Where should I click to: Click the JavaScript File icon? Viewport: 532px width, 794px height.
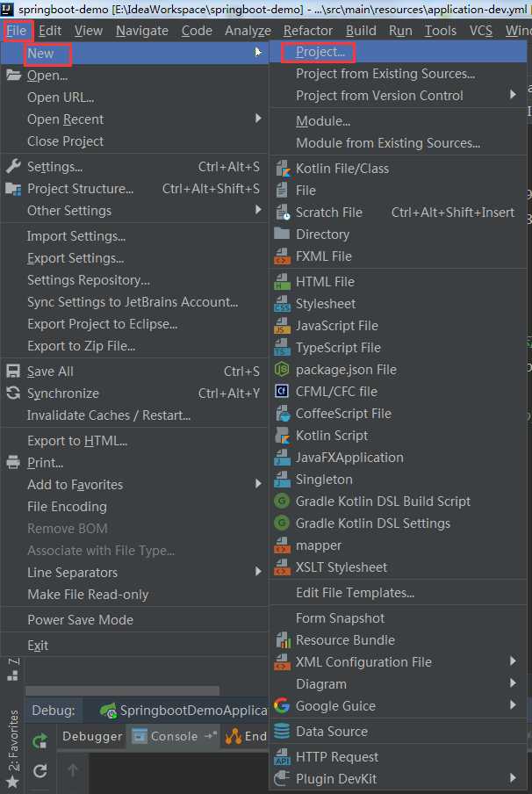click(x=282, y=326)
